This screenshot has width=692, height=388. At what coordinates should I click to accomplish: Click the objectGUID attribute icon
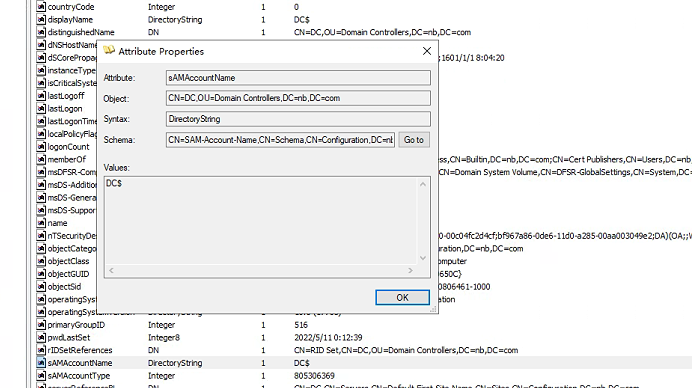41,274
